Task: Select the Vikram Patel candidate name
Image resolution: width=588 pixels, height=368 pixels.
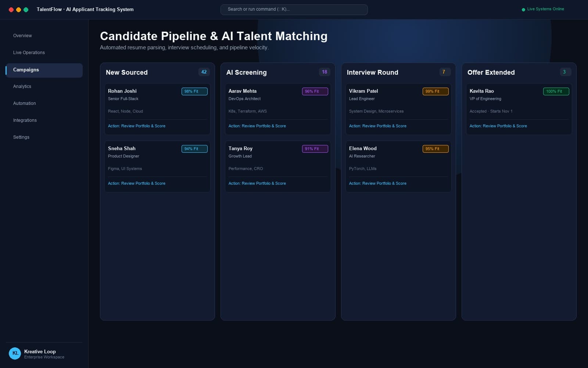Action: pos(363,91)
